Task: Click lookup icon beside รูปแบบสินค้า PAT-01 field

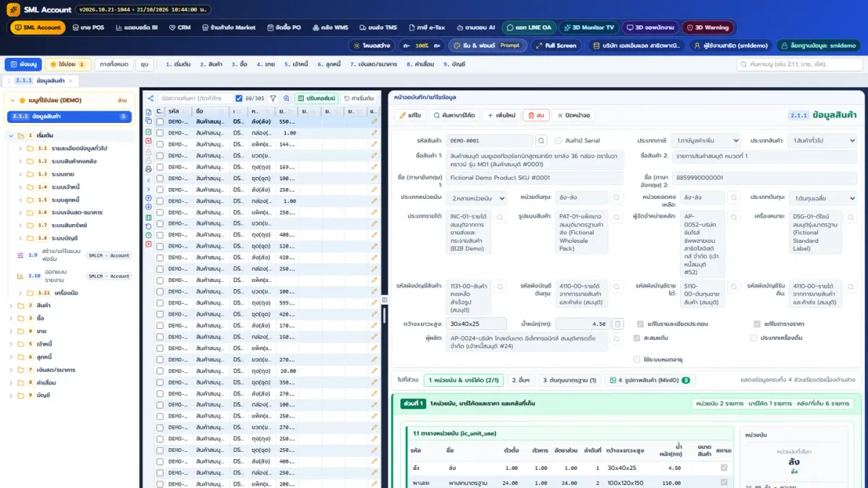Action: tap(616, 217)
